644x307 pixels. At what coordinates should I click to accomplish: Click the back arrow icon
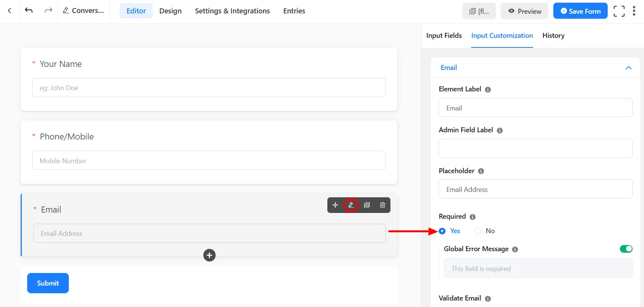[x=10, y=11]
